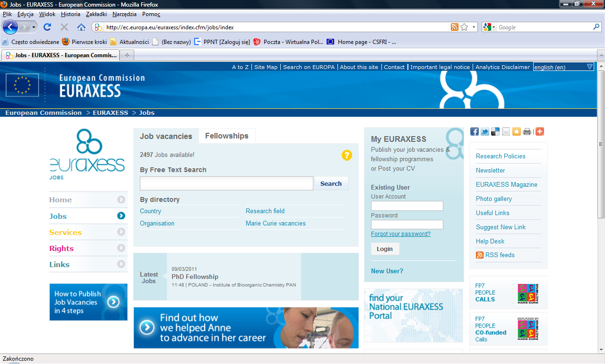Open more sharing options with the plus icon
This screenshot has height=364, width=605.
click(540, 131)
